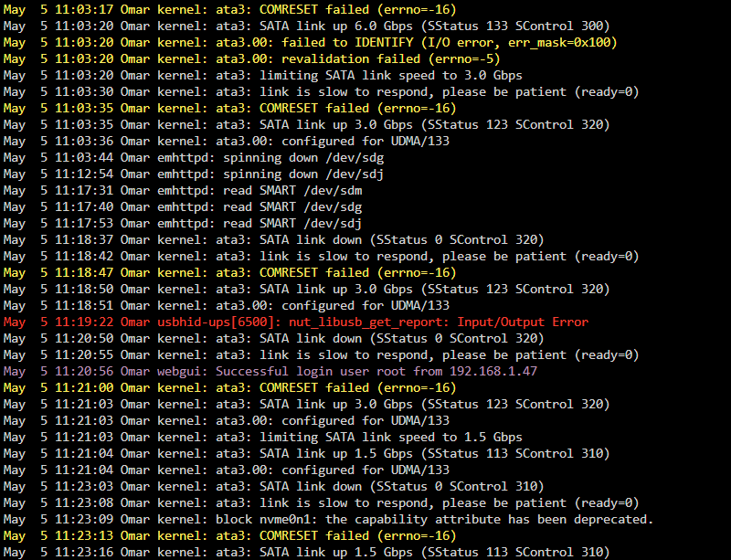Click the red usbhid-ups Input/Output Error line

point(295,322)
